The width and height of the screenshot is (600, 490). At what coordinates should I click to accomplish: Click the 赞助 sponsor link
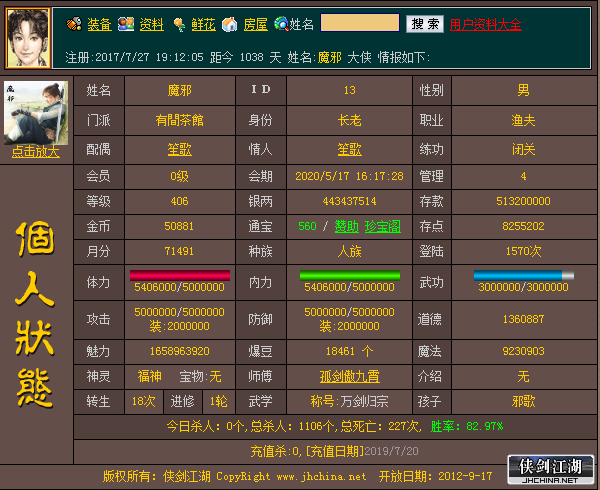click(347, 226)
